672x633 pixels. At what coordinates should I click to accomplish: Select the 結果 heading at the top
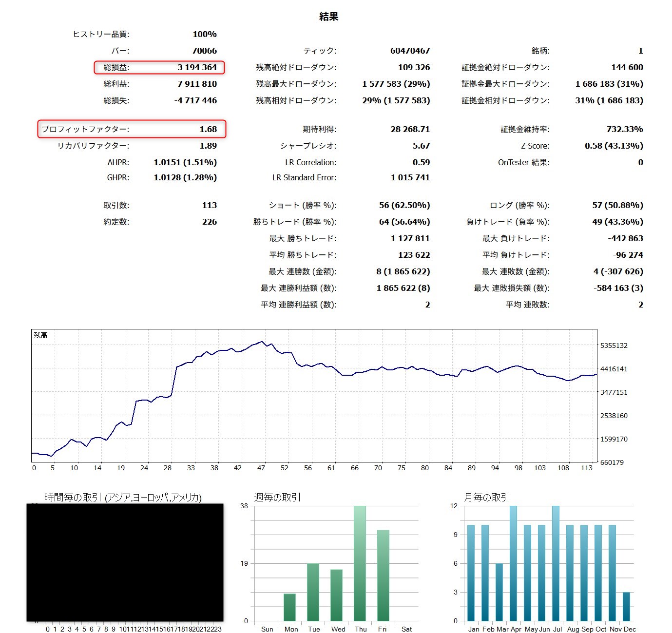328,17
